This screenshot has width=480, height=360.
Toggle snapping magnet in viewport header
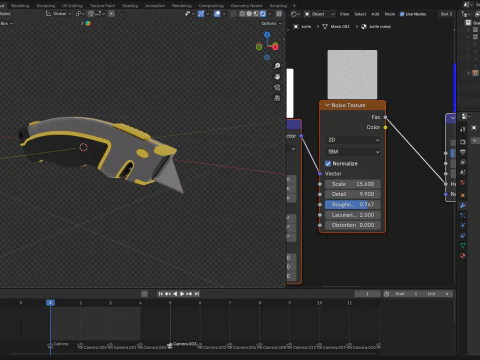91,14
